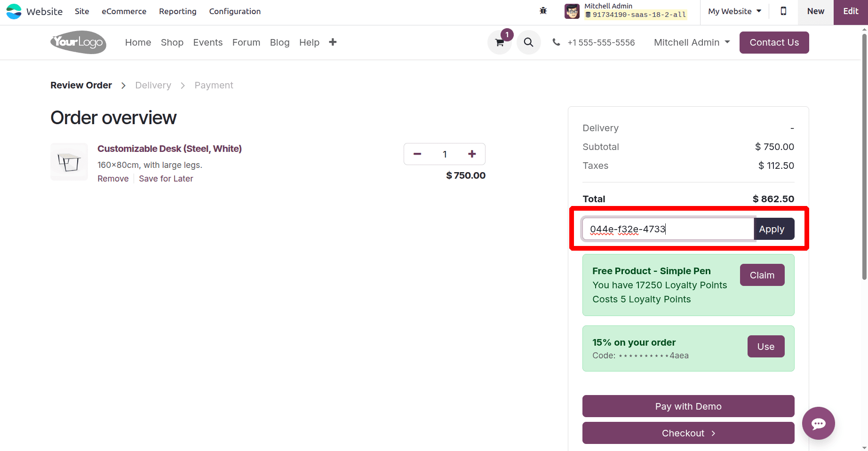Viewport: 868px width, 451px height.
Task: Click the Customizable Desk product thumbnail
Action: pos(69,162)
